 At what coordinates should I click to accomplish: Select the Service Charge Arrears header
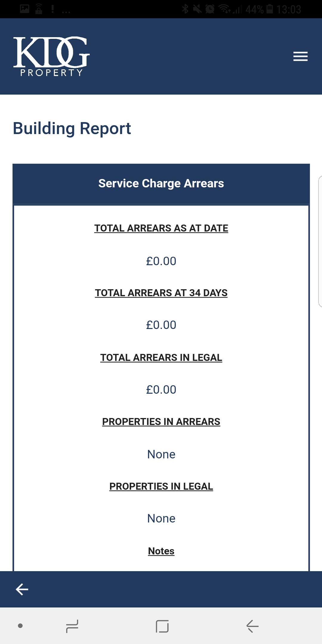pyautogui.click(x=161, y=184)
